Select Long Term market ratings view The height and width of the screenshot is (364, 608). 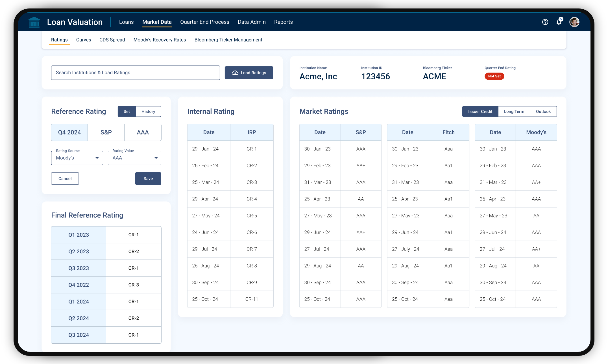(514, 112)
